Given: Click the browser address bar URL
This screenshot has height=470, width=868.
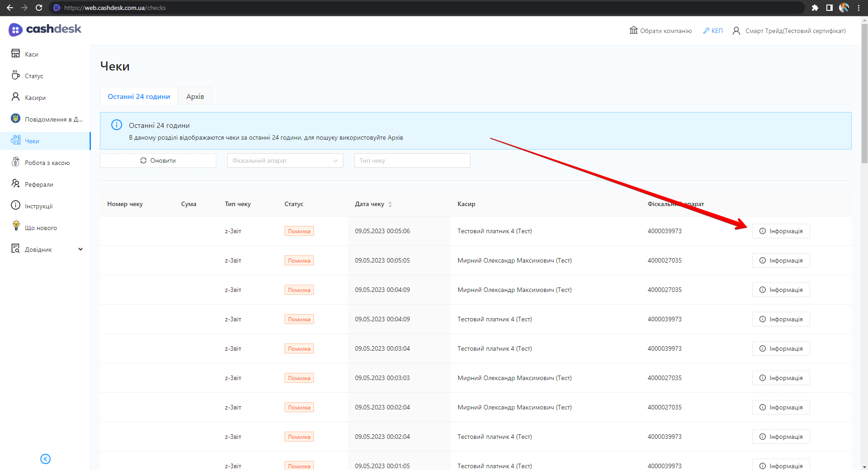Looking at the screenshot, I should 115,8.
